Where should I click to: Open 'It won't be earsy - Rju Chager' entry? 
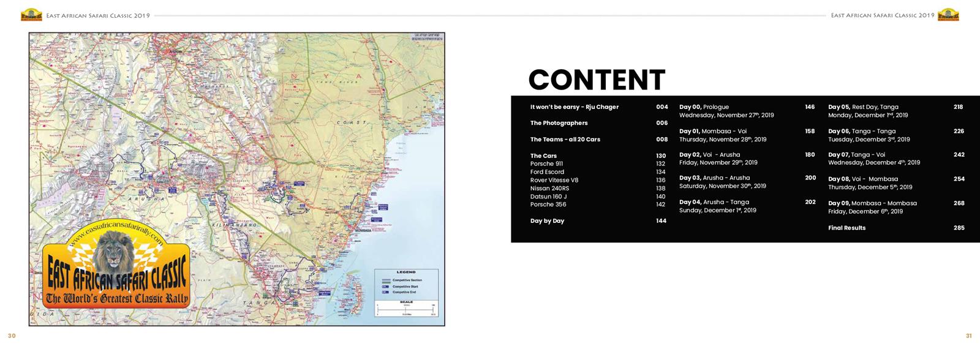pos(575,107)
